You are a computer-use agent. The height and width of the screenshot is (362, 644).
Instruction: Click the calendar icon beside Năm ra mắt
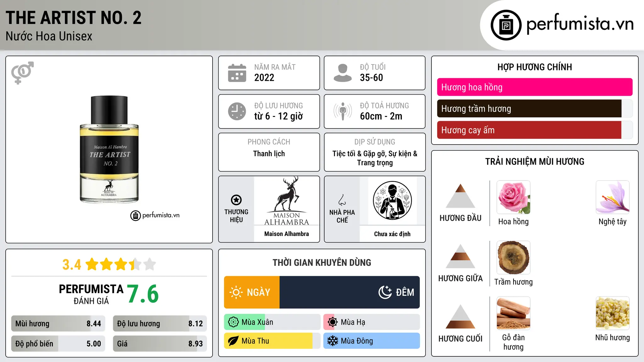pos(237,73)
